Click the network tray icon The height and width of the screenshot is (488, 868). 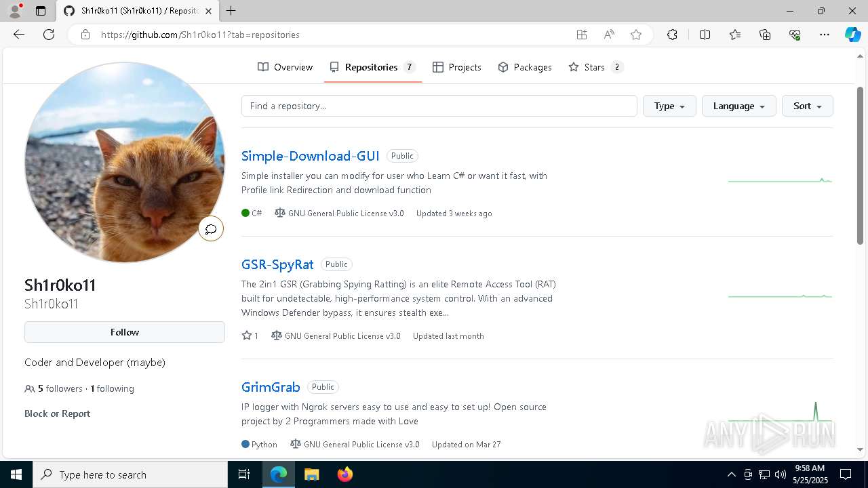[x=764, y=474]
